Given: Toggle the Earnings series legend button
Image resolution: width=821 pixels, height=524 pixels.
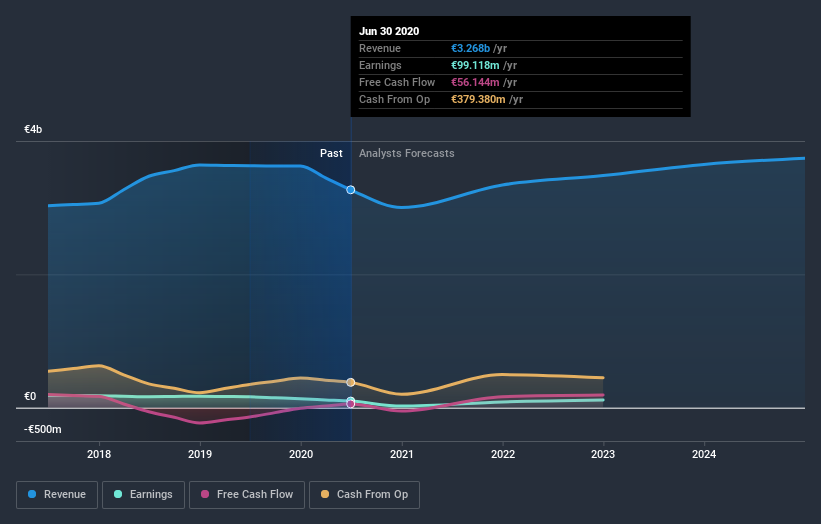Looking at the screenshot, I should 143,495.
